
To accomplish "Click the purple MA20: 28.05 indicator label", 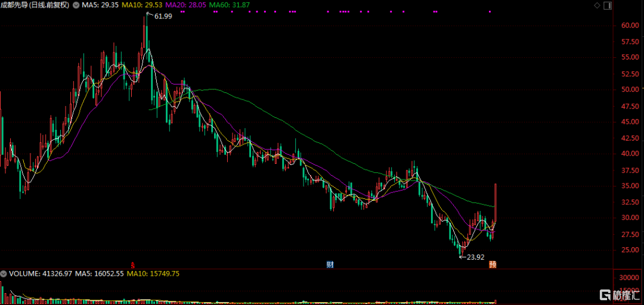I will click(187, 5).
